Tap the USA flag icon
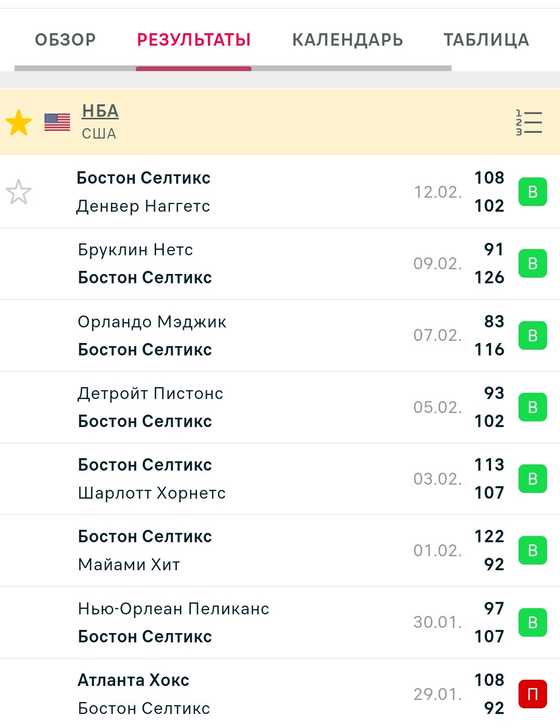 coord(57,122)
